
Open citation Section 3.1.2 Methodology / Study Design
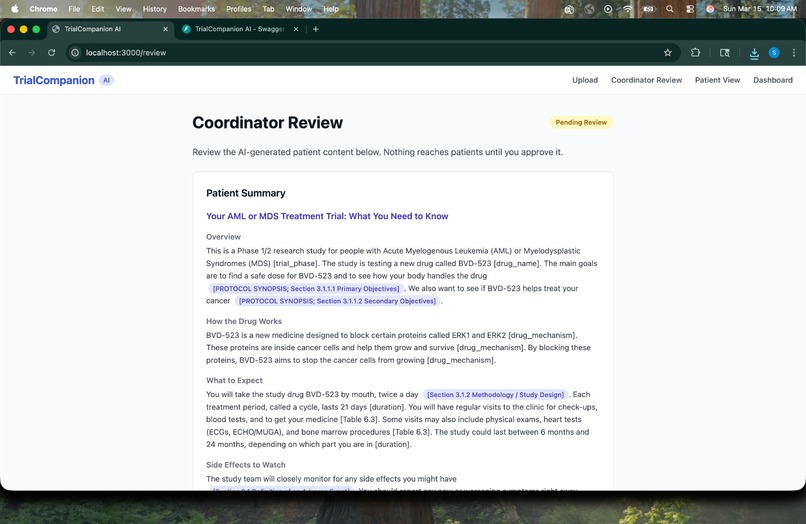pos(496,394)
